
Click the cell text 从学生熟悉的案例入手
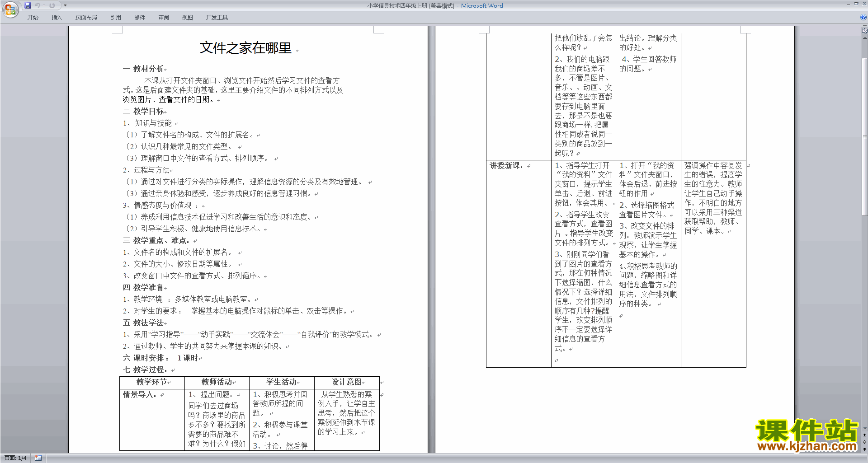346,413
